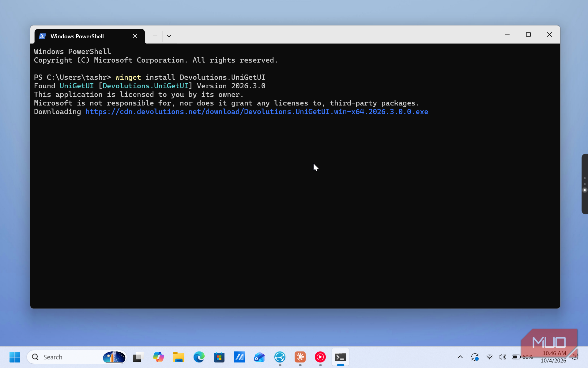Screen dimensions: 588x368
Task: Close the Windows PowerShell tab
Action: [135, 36]
